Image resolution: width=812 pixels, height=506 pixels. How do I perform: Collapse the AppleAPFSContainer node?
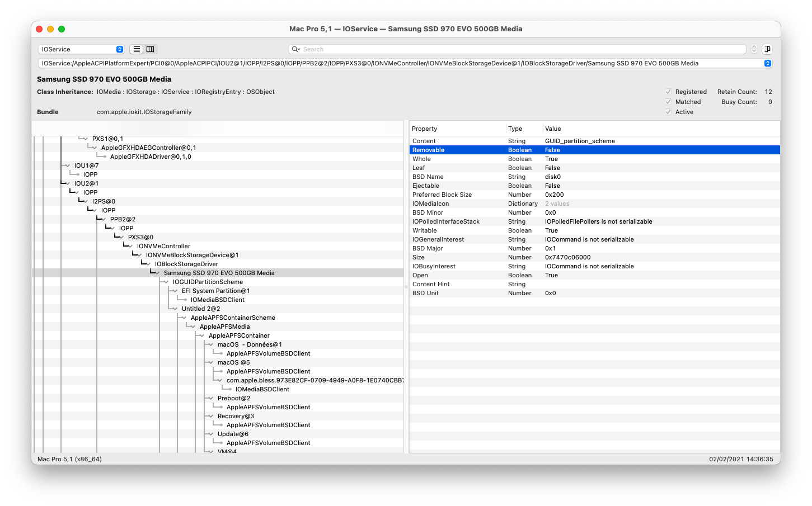pyautogui.click(x=202, y=335)
